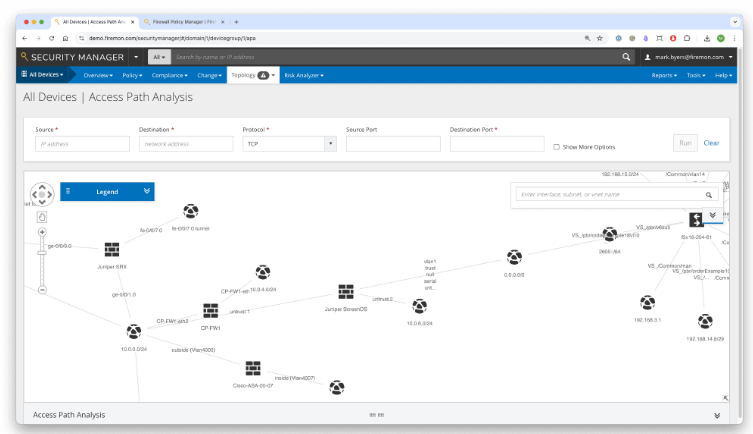Click the 10.0.6.0/24 network cloud node
The image size is (753, 434).
pyautogui.click(x=419, y=306)
